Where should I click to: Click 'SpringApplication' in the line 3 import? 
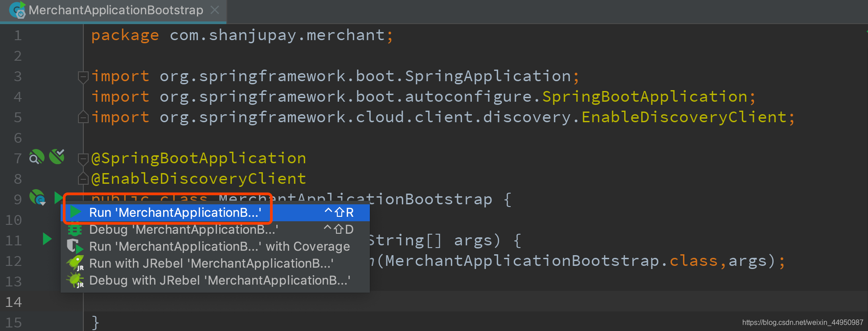click(488, 76)
